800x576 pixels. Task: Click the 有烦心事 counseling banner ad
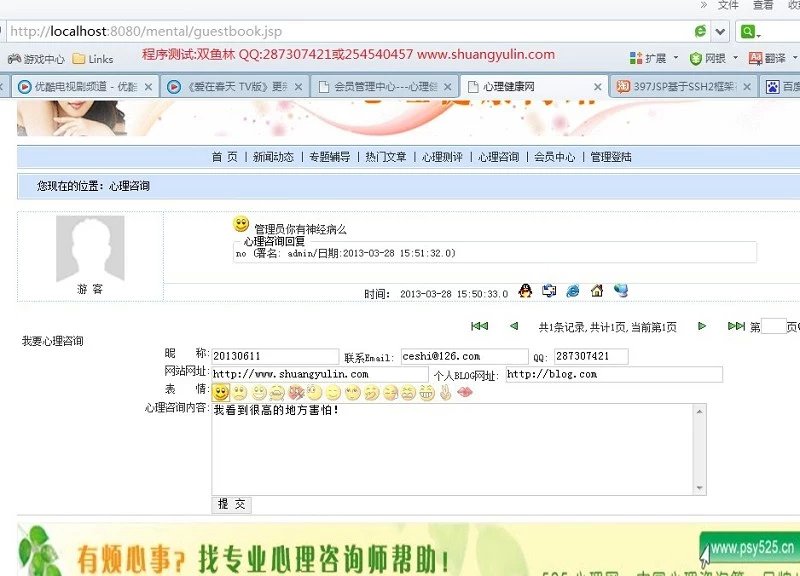click(x=408, y=549)
